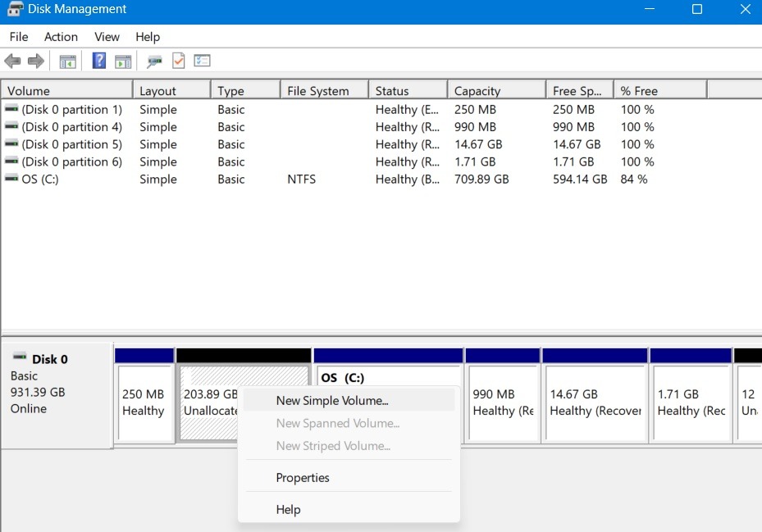Navigate back with the back arrow icon
This screenshot has height=532, width=762.
(x=12, y=61)
